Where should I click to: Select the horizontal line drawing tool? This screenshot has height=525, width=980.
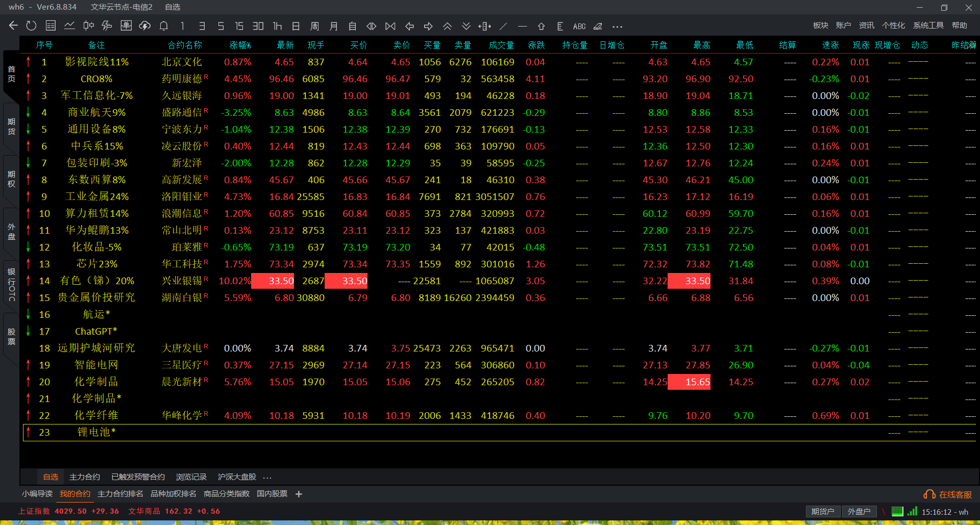[x=522, y=26]
